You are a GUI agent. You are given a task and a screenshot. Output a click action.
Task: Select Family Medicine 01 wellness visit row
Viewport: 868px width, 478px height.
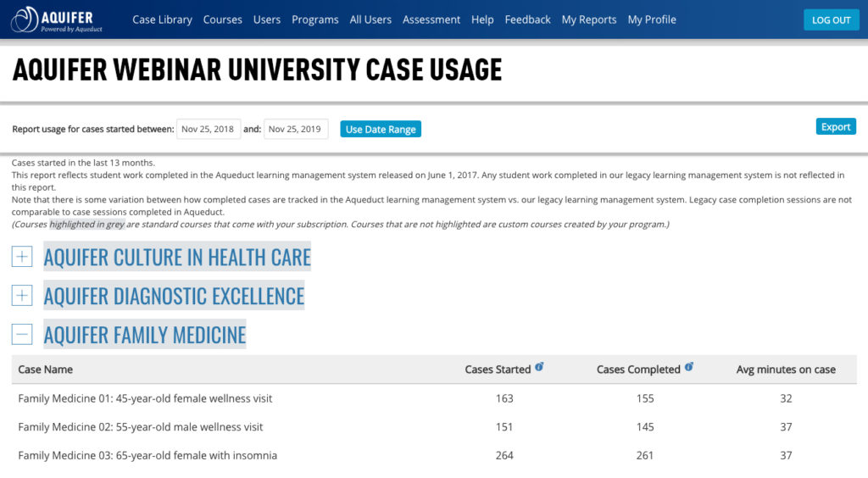(434, 398)
